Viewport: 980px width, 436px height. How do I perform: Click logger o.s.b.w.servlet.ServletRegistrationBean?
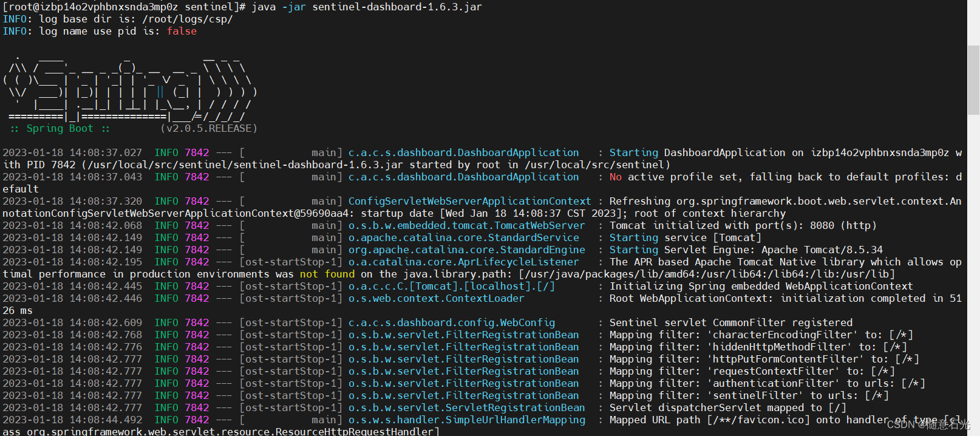point(467,407)
